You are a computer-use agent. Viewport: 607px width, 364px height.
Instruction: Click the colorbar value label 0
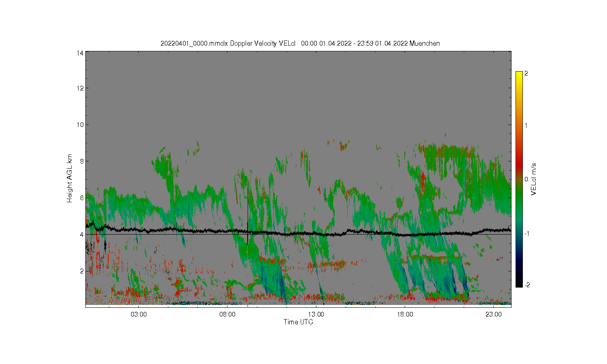pyautogui.click(x=526, y=179)
